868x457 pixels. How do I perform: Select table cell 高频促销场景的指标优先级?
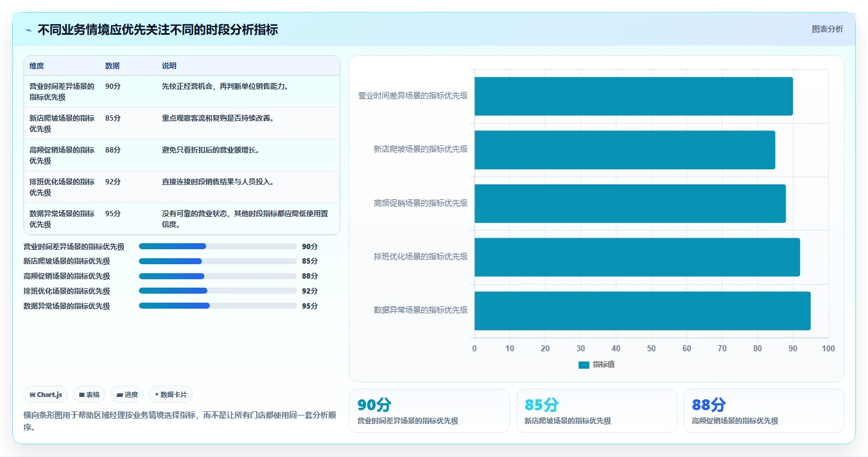click(63, 155)
